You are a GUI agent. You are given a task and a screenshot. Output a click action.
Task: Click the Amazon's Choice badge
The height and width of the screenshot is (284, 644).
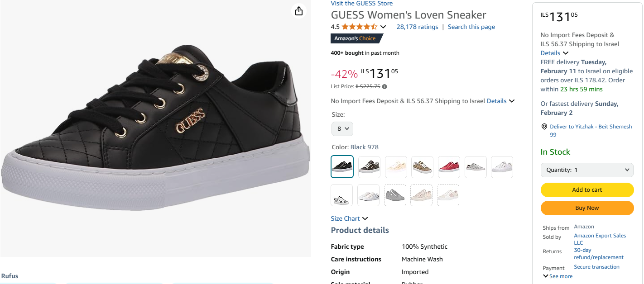(356, 38)
